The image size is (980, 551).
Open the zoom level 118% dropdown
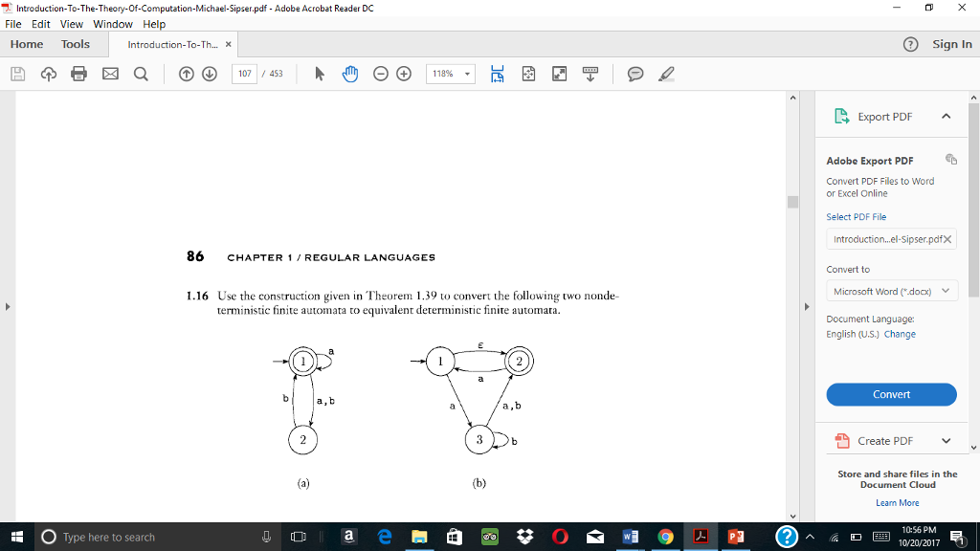coord(450,74)
